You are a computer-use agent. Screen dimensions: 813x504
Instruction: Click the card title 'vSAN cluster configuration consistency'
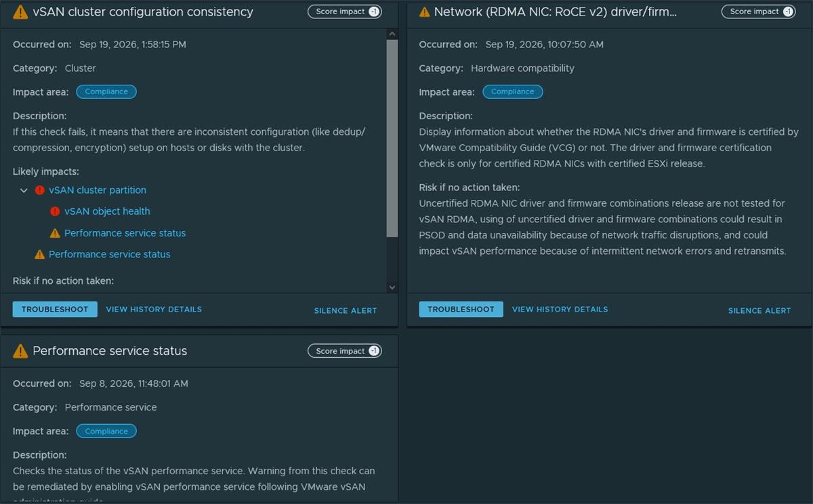(143, 12)
